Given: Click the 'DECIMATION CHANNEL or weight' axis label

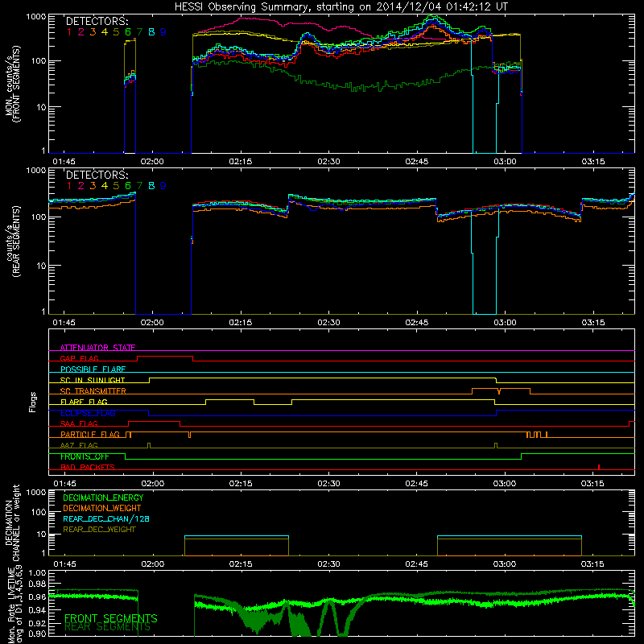Looking at the screenshot, I should pyautogui.click(x=12, y=522).
